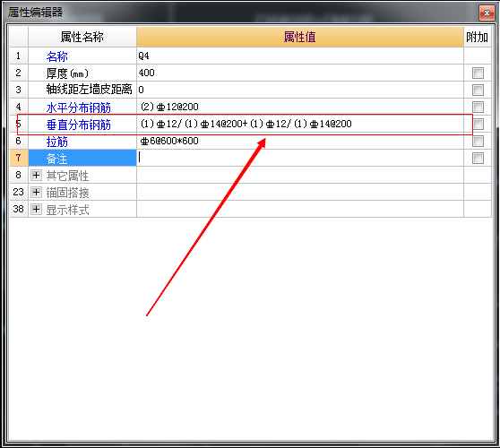500x448 pixels.
Task: Select the highlighted 备注 property label
Action: pos(56,159)
